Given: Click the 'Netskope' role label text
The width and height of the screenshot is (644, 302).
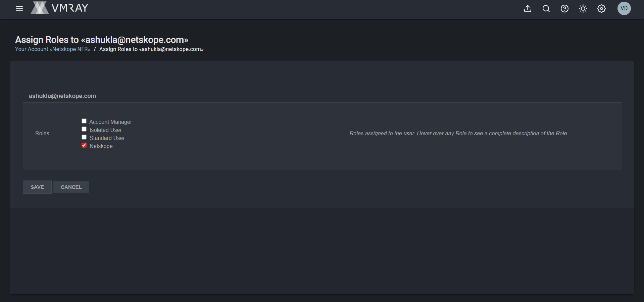Looking at the screenshot, I should (101, 146).
